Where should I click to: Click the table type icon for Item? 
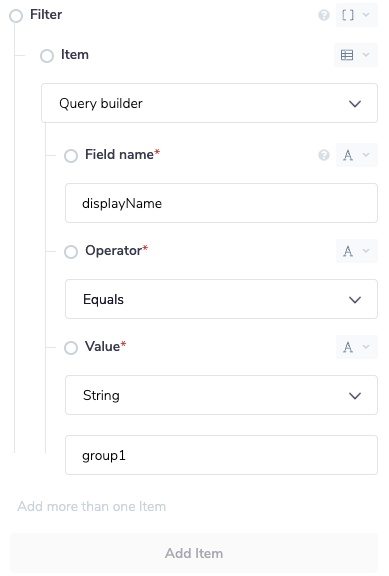pos(356,55)
